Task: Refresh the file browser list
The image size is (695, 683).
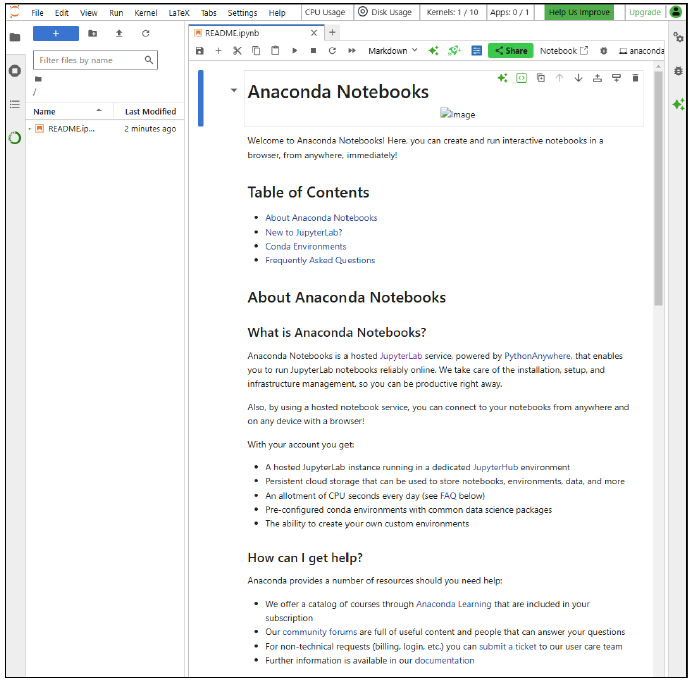Action: 146,33
